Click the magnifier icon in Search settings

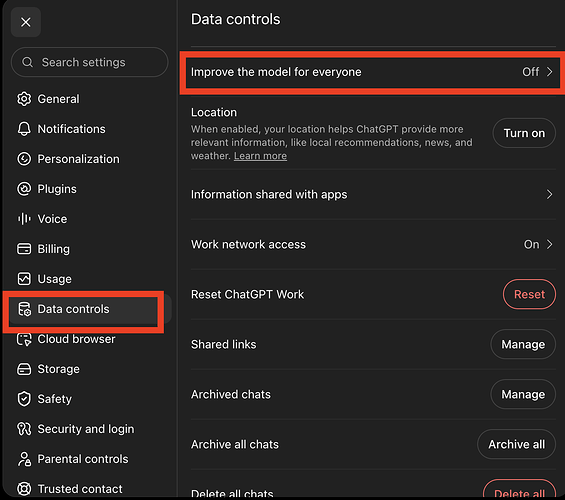27,62
